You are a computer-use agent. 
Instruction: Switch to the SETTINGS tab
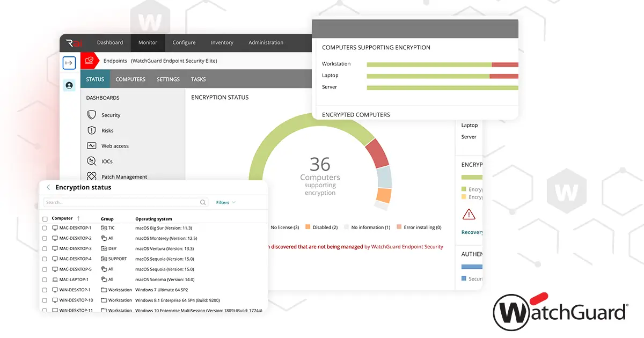(168, 79)
